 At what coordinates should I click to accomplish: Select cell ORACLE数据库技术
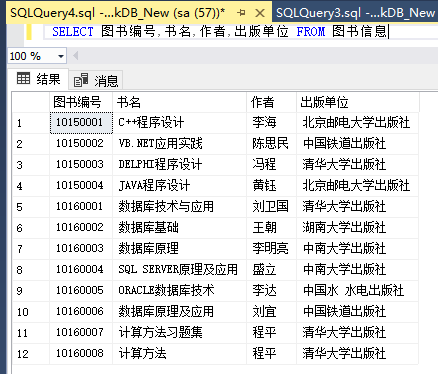[180, 291]
